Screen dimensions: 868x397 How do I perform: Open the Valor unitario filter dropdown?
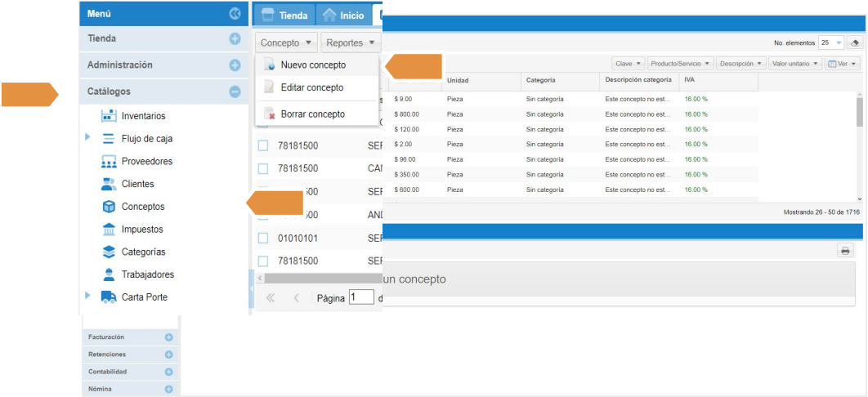point(794,64)
